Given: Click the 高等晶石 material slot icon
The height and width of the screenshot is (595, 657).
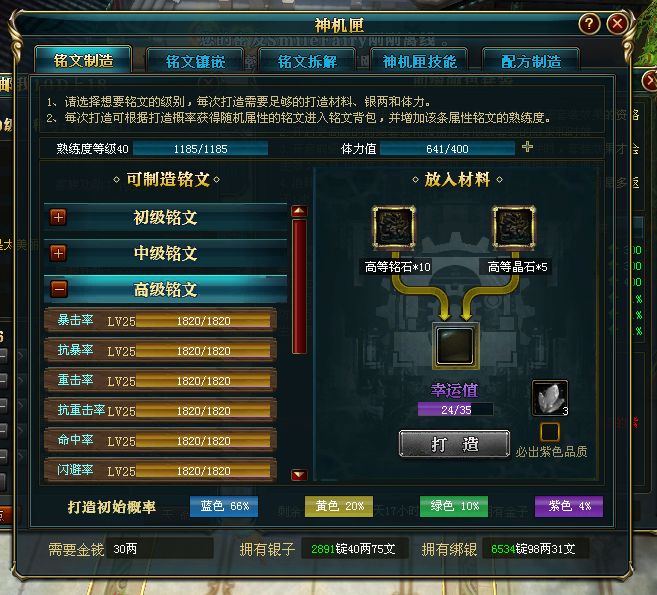Looking at the screenshot, I should pos(514,228).
